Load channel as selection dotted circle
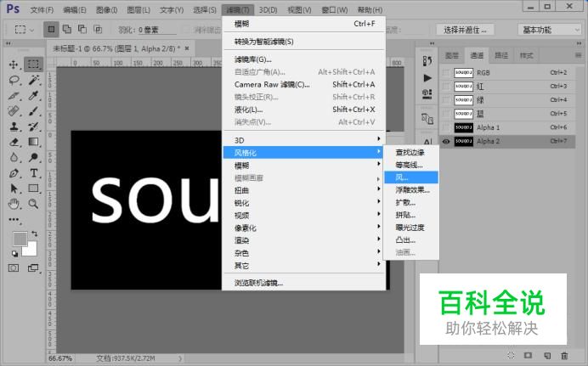Image resolution: width=588 pixels, height=366 pixels. 511,355
